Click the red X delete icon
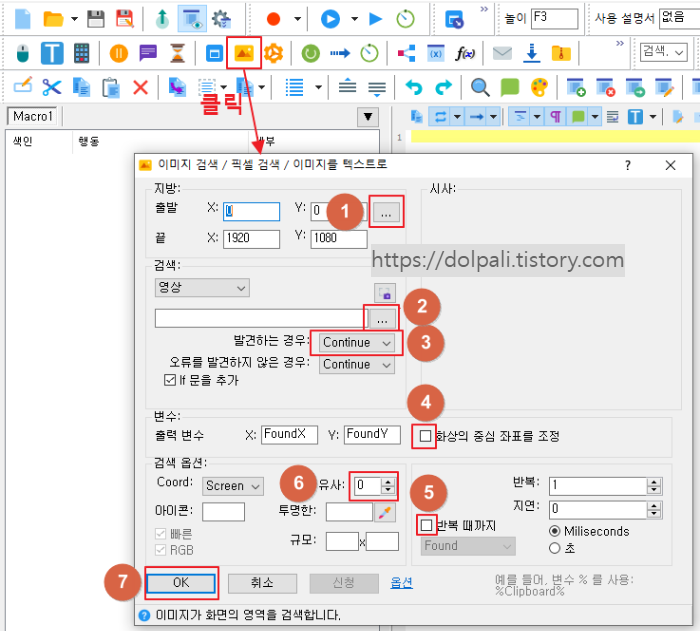The image size is (700, 631). pos(141,87)
